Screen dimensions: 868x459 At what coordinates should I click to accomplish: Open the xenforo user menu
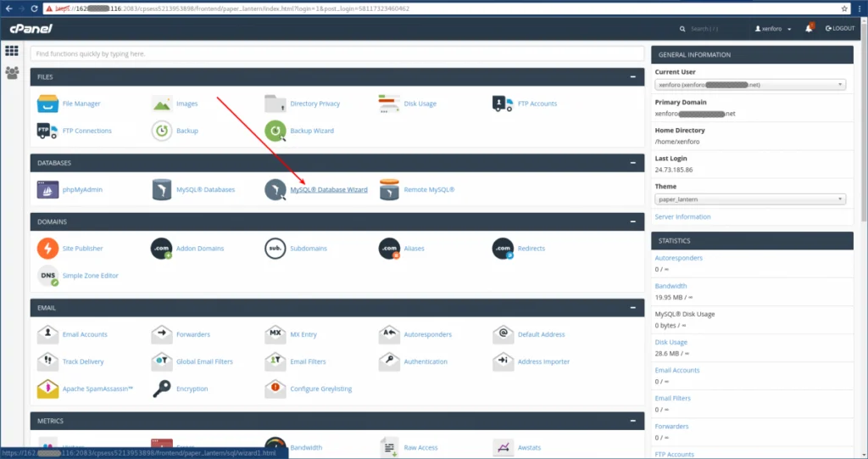pos(773,28)
